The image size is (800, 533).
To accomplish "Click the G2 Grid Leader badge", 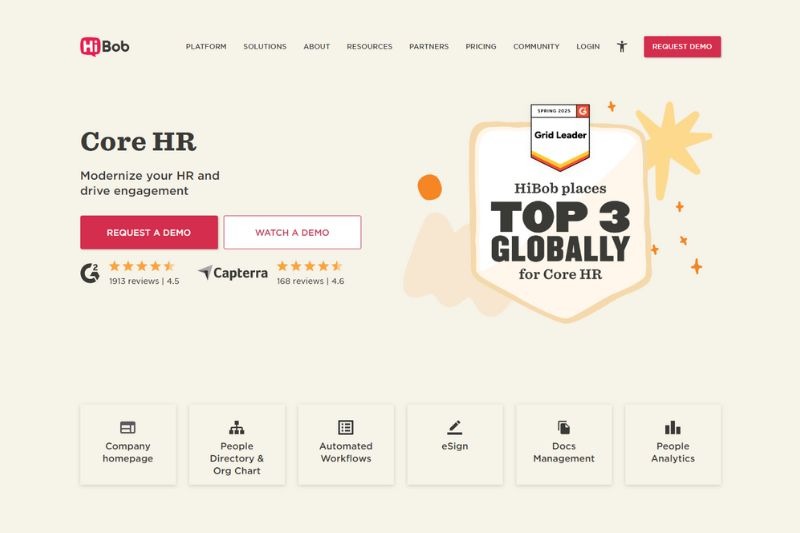I will (x=560, y=137).
